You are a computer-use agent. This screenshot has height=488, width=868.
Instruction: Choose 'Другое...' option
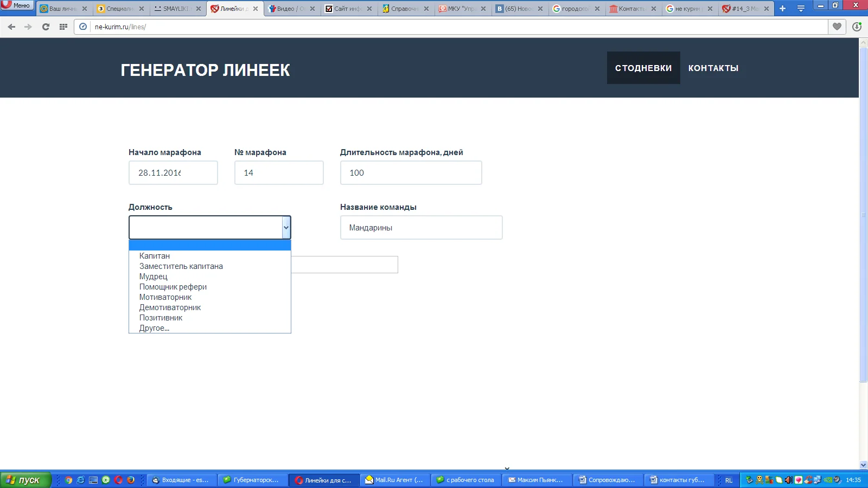[210, 328]
